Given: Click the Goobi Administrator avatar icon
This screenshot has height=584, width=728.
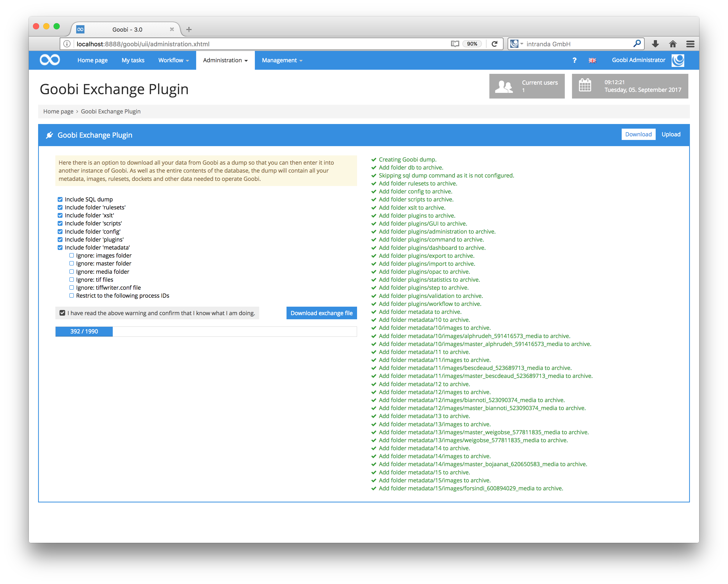Looking at the screenshot, I should [678, 60].
